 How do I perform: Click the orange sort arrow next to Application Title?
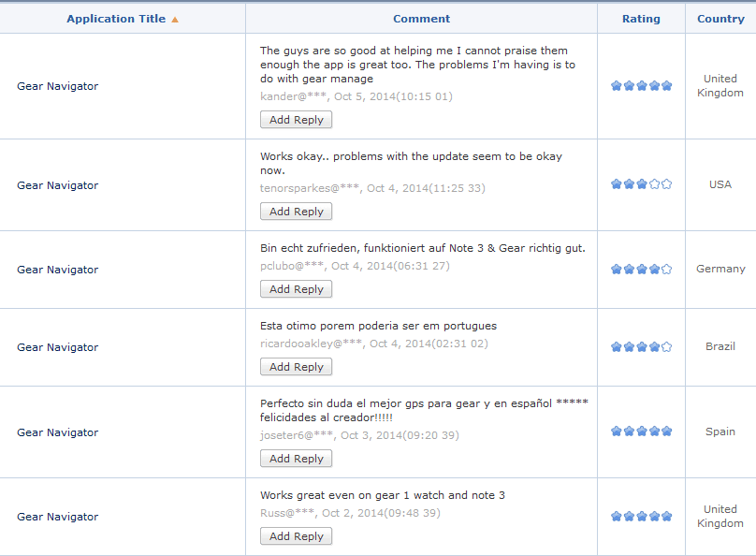pos(175,20)
